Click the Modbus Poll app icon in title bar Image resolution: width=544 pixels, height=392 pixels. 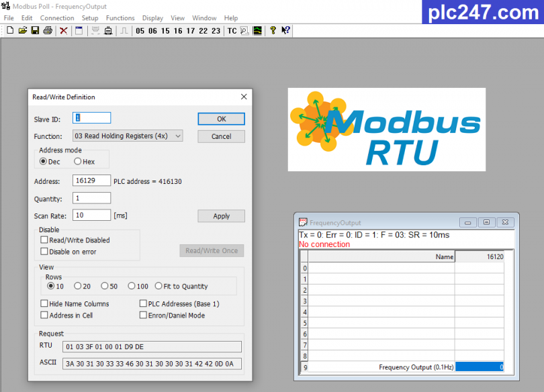click(x=5, y=6)
